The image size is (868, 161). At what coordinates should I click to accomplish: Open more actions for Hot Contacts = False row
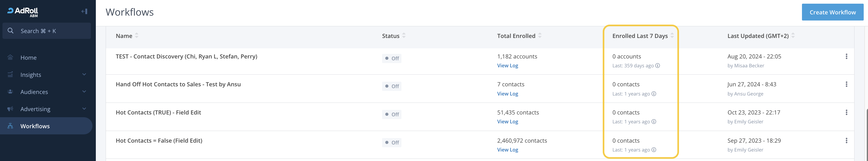point(846,141)
